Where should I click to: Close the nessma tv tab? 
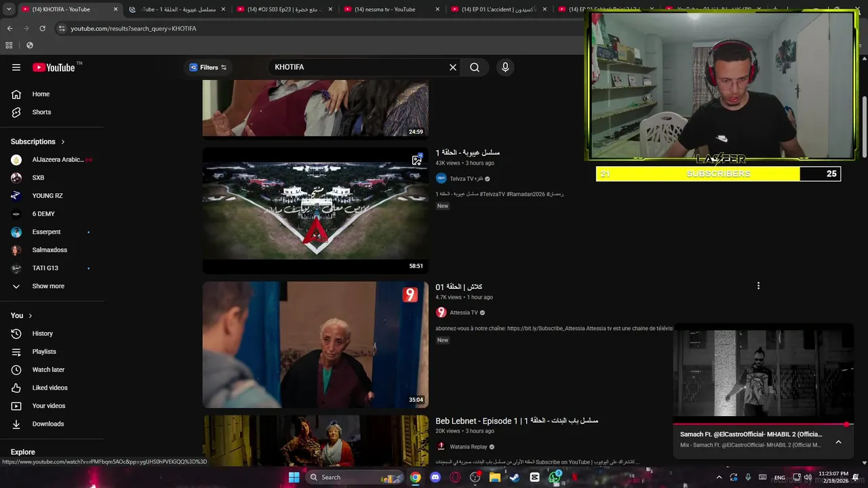pyautogui.click(x=437, y=9)
